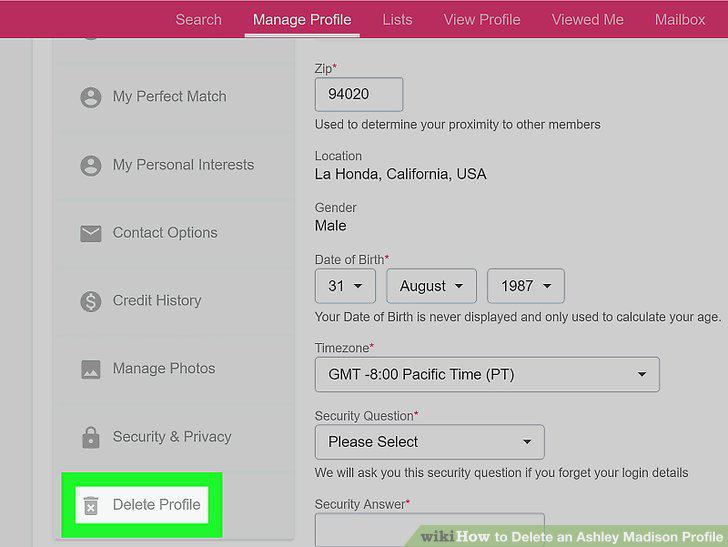Click the My Perfect Match person icon

click(91, 97)
